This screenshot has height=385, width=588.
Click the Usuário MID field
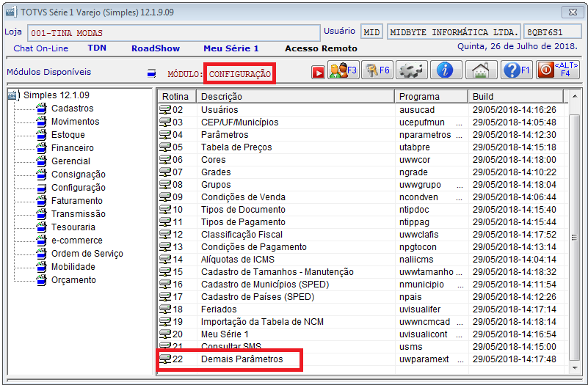[x=371, y=32]
